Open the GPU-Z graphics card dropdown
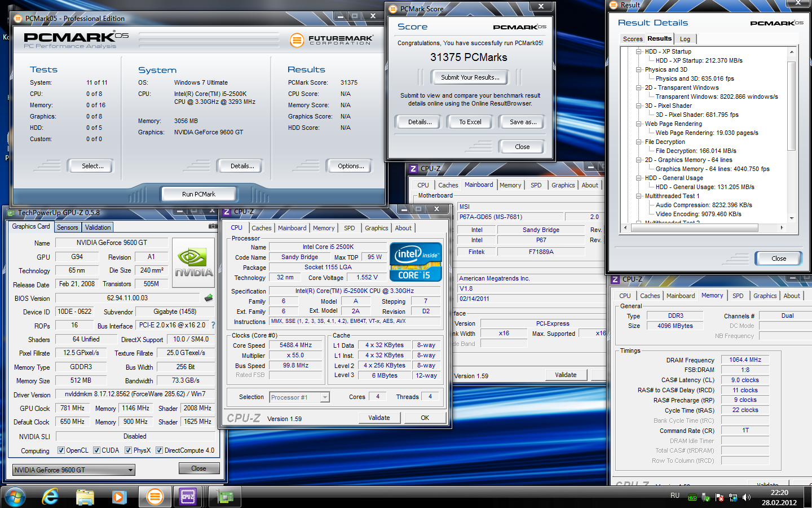 click(74, 470)
